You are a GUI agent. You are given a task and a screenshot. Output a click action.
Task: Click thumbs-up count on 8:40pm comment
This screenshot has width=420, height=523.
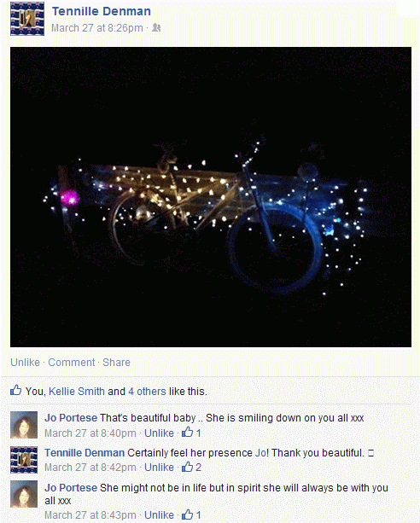[191, 433]
